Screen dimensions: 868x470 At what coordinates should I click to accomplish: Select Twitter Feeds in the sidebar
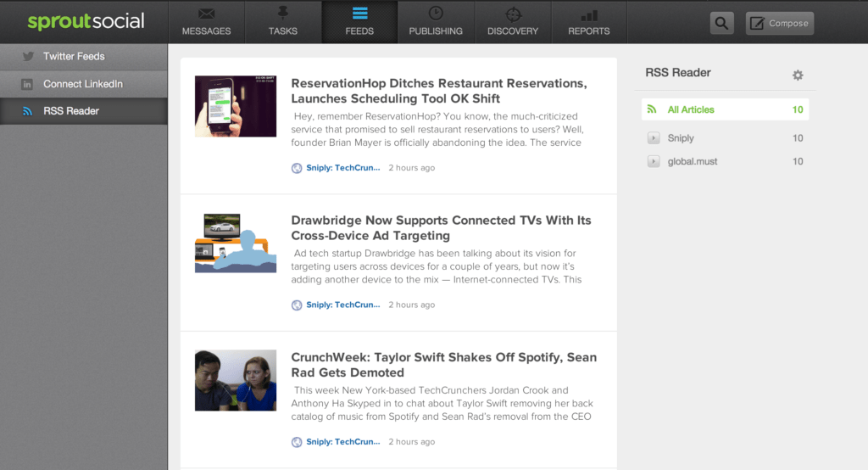74,57
